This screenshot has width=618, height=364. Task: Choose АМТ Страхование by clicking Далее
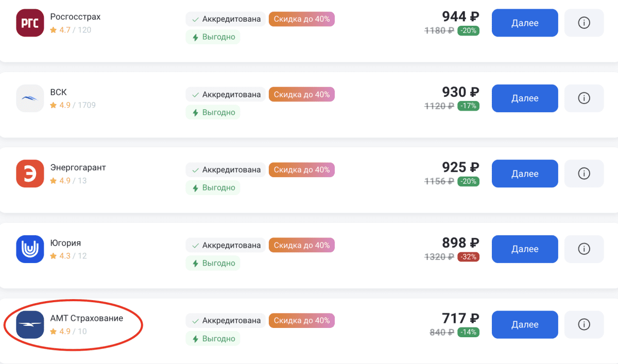click(525, 324)
